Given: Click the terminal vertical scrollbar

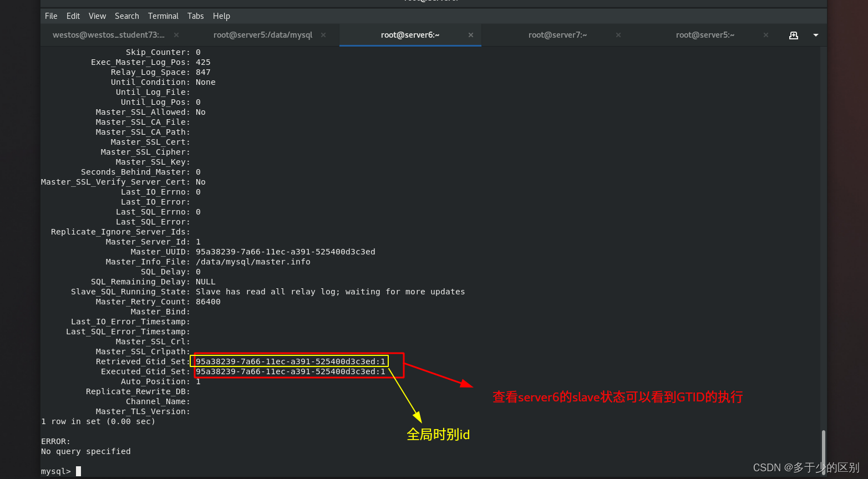Looking at the screenshot, I should coord(823,451).
